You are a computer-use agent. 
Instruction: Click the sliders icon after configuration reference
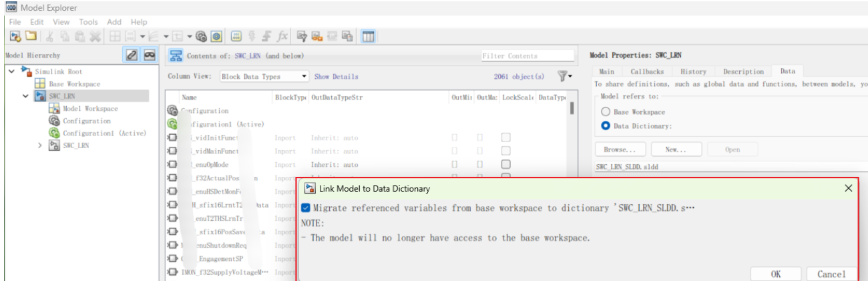(x=236, y=37)
